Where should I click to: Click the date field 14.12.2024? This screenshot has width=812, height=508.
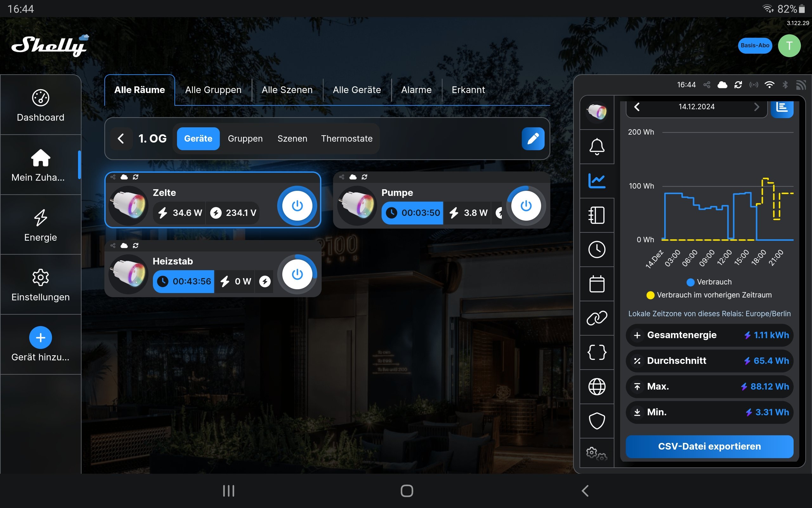coord(697,107)
